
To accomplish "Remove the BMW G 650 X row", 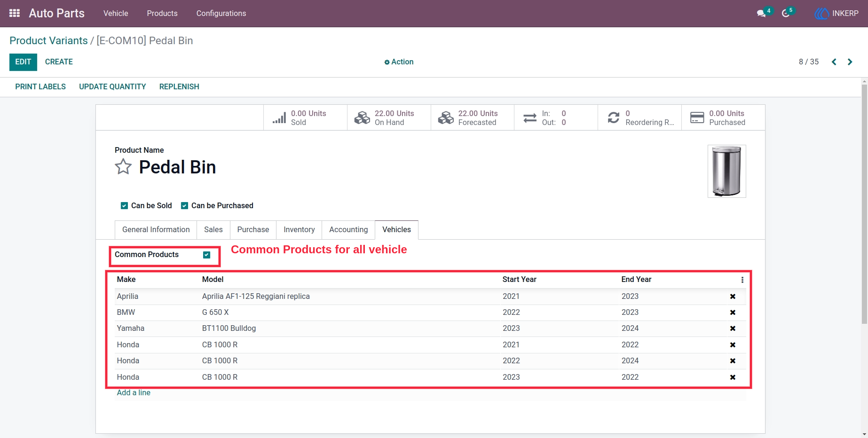I will pyautogui.click(x=733, y=313).
